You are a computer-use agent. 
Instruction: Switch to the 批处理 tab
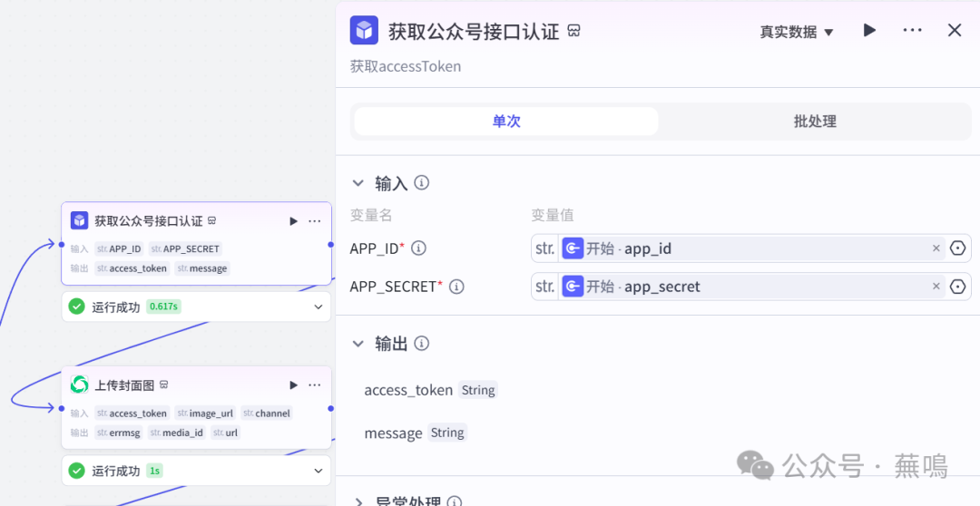tap(814, 122)
